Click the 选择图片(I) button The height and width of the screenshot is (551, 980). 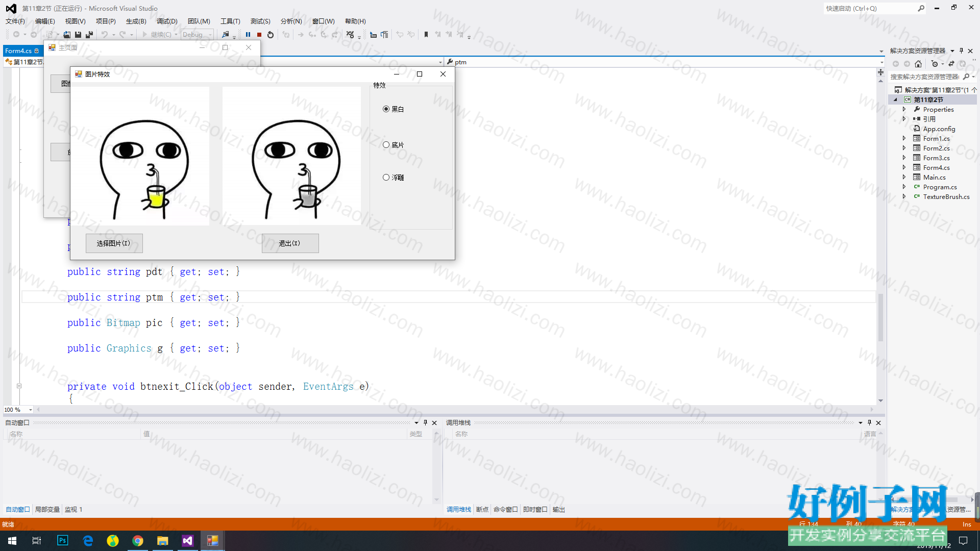click(114, 243)
